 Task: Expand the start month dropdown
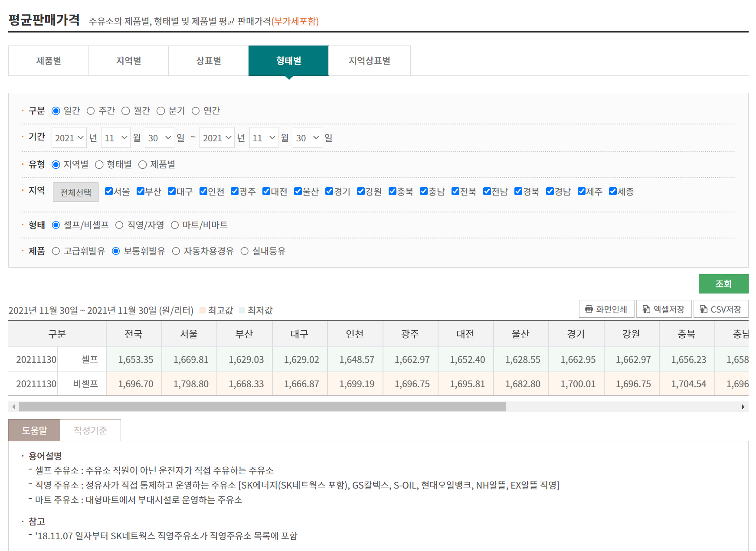(116, 138)
